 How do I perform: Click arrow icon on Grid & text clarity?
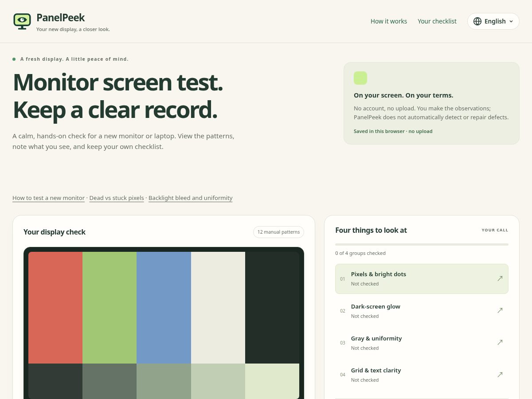click(500, 374)
